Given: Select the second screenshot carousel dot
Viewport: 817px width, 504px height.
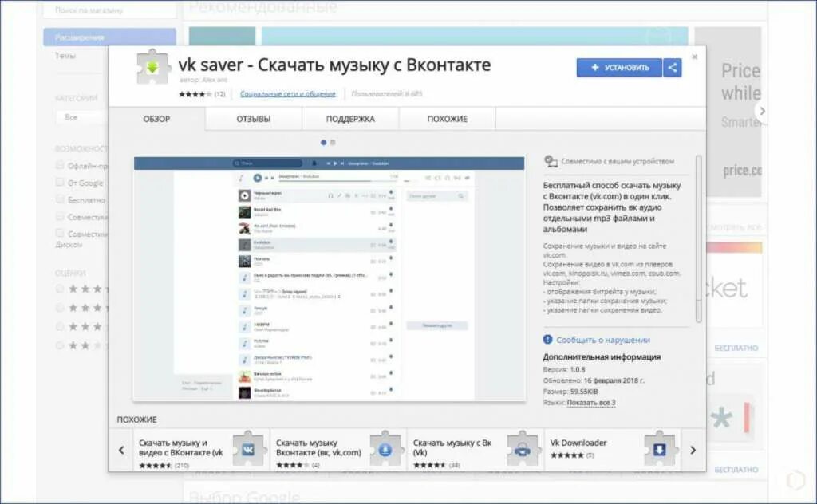Looking at the screenshot, I should click(333, 142).
